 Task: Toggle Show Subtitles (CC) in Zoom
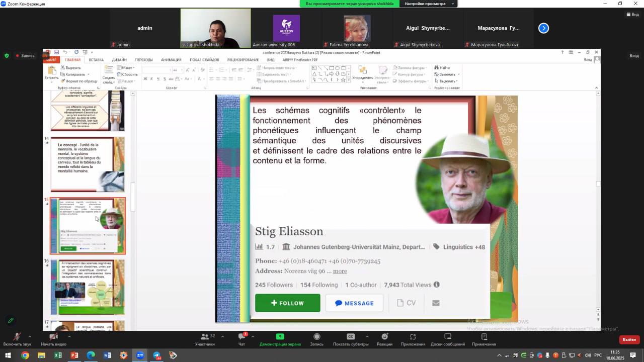click(x=351, y=339)
